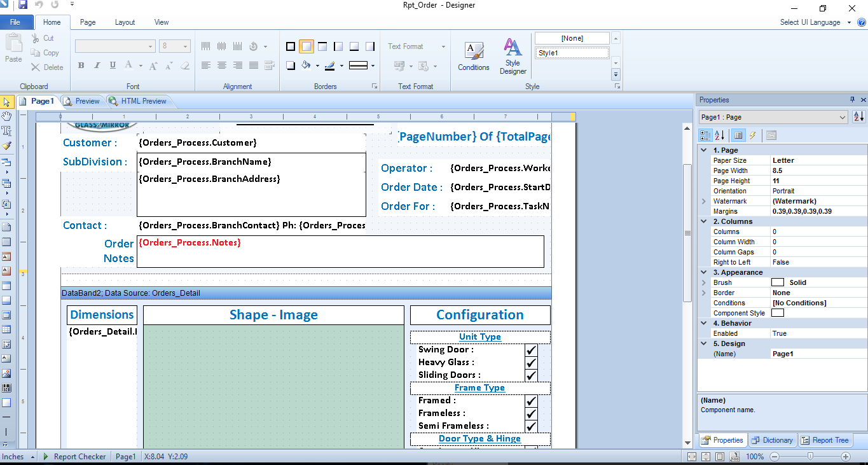Center text horizontally

(222, 66)
